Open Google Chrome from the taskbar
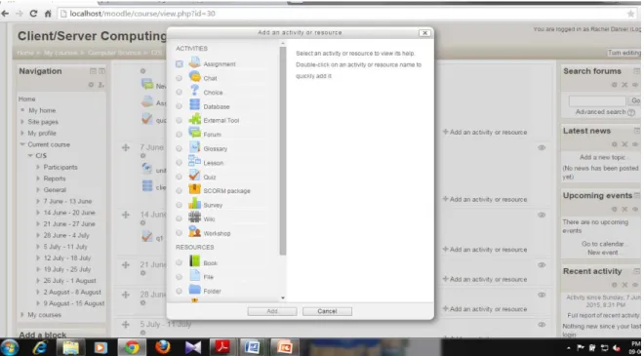 coord(132,347)
